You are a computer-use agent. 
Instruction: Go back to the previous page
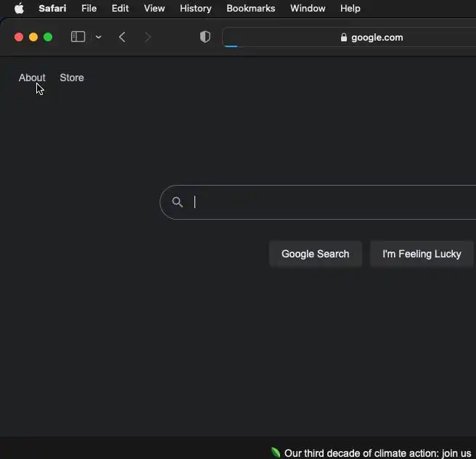click(122, 37)
